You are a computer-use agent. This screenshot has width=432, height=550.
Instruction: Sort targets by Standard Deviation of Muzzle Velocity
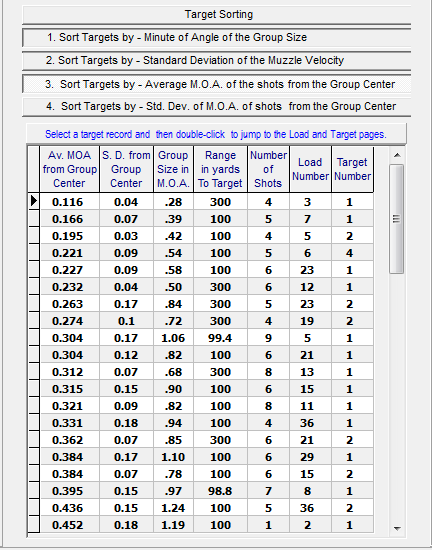216,60
